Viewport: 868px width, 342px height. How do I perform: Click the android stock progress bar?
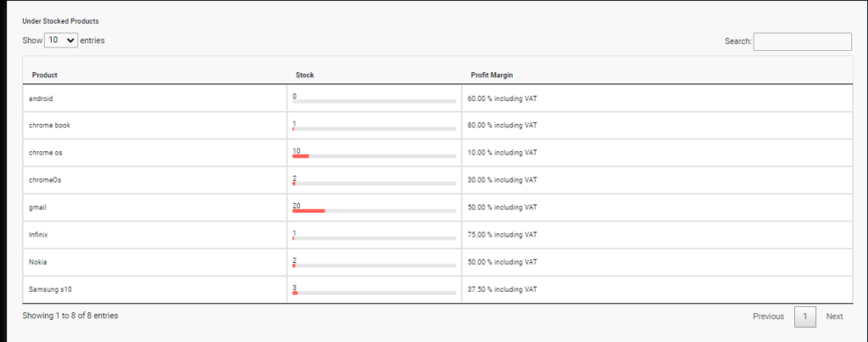coord(374,102)
